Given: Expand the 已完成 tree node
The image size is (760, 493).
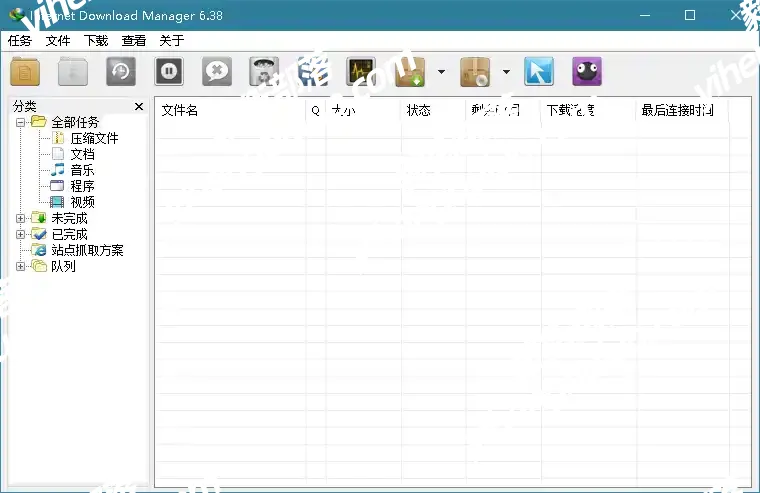Looking at the screenshot, I should (20, 234).
